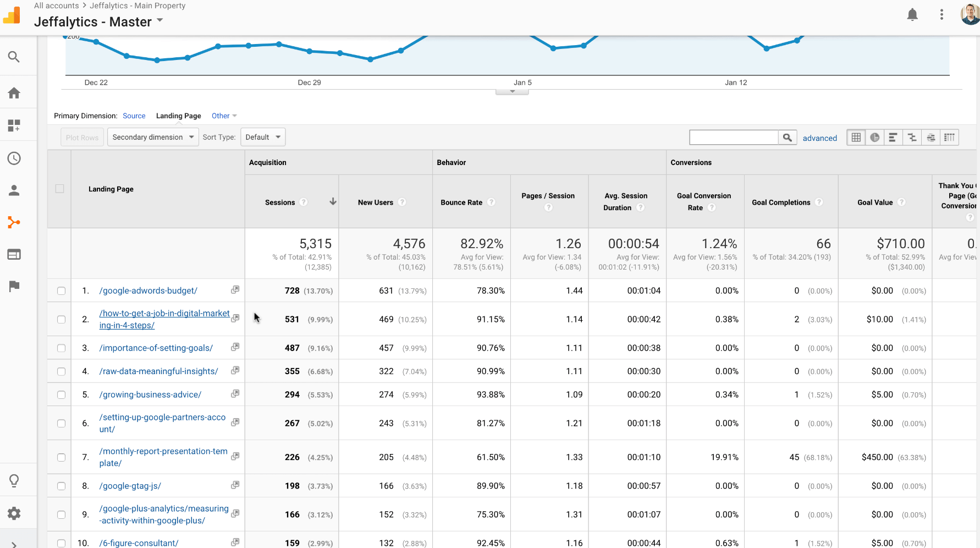Collapse chart using the handle below graph
980x548 pixels.
(x=512, y=91)
